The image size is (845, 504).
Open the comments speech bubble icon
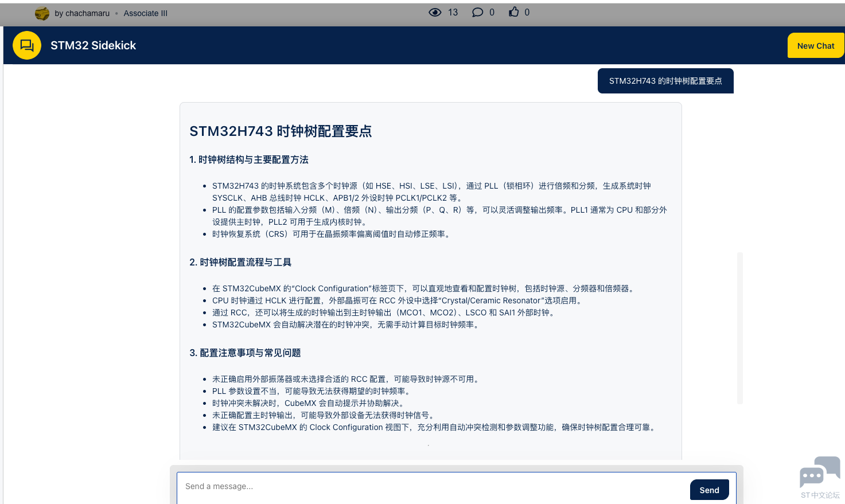[477, 11]
